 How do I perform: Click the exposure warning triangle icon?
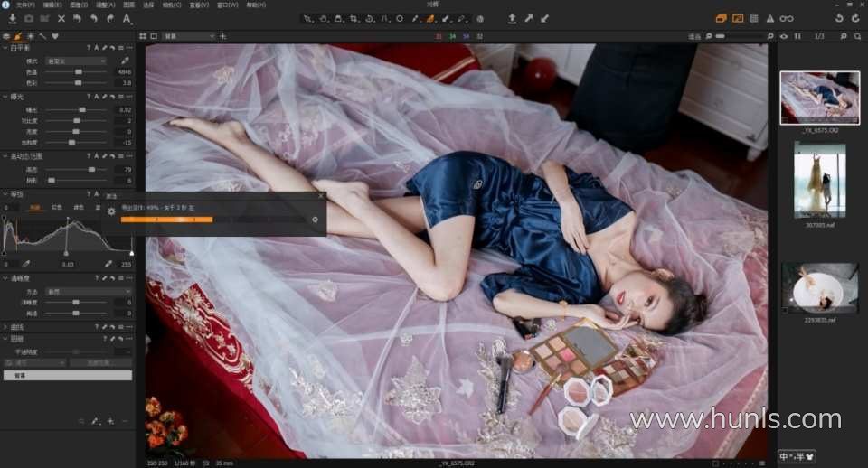click(769, 18)
